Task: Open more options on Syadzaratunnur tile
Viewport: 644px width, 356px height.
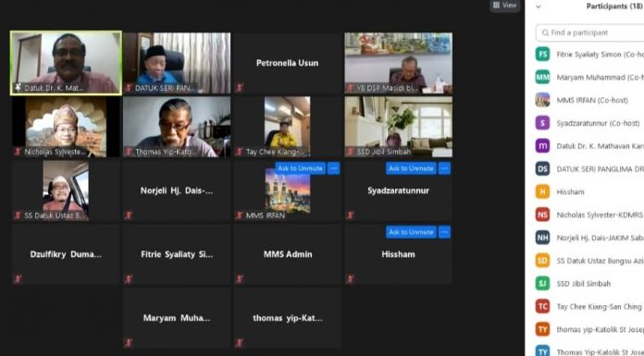Action: 444,168
